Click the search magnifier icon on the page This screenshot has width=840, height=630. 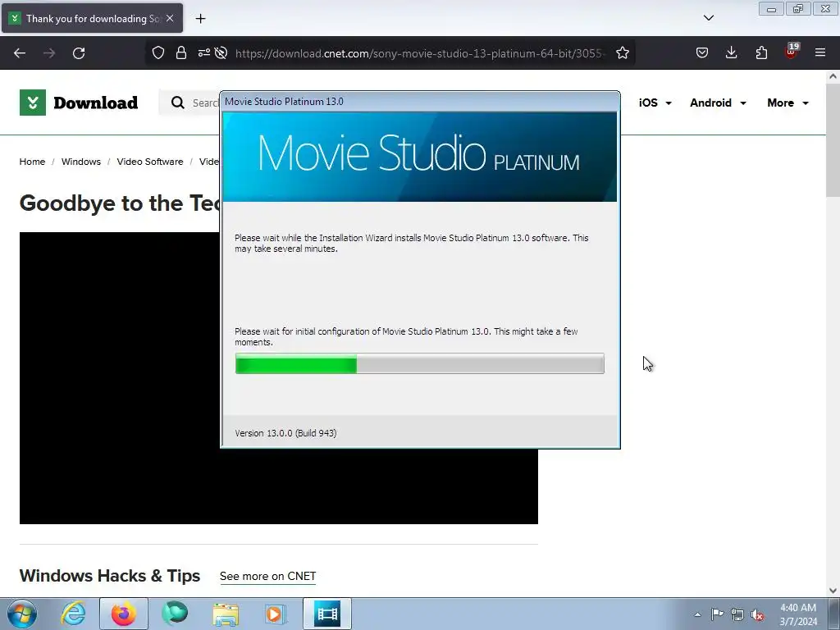coord(178,103)
